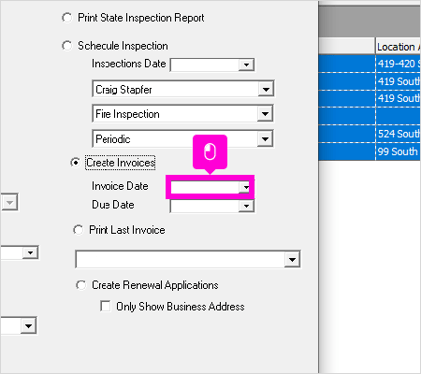Click the Invoice Date label
This screenshot has height=374, width=421.
[120, 186]
